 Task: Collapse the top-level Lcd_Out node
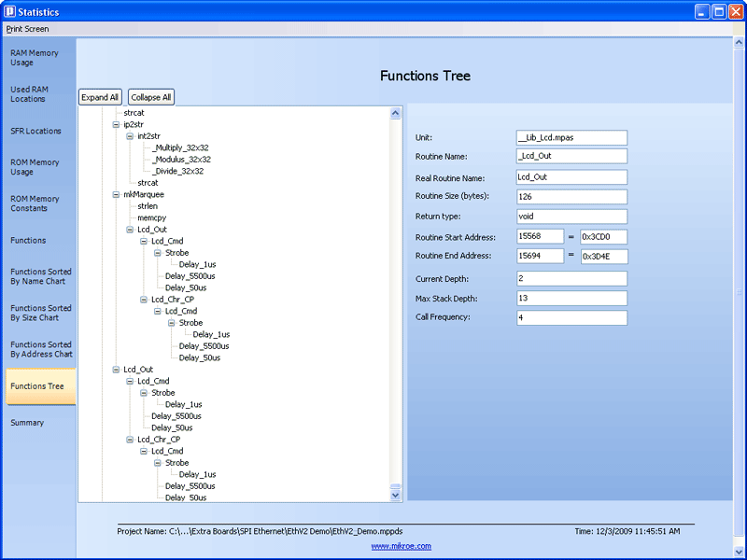point(116,370)
